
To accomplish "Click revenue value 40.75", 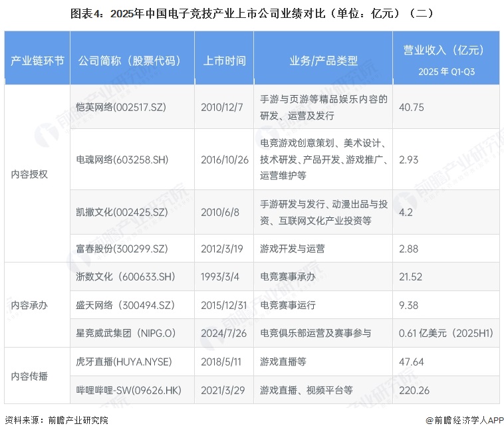I will pos(412,107).
